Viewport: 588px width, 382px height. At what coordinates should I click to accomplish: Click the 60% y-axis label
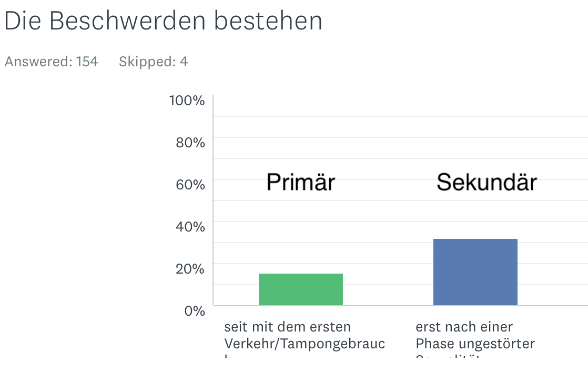[x=190, y=185]
